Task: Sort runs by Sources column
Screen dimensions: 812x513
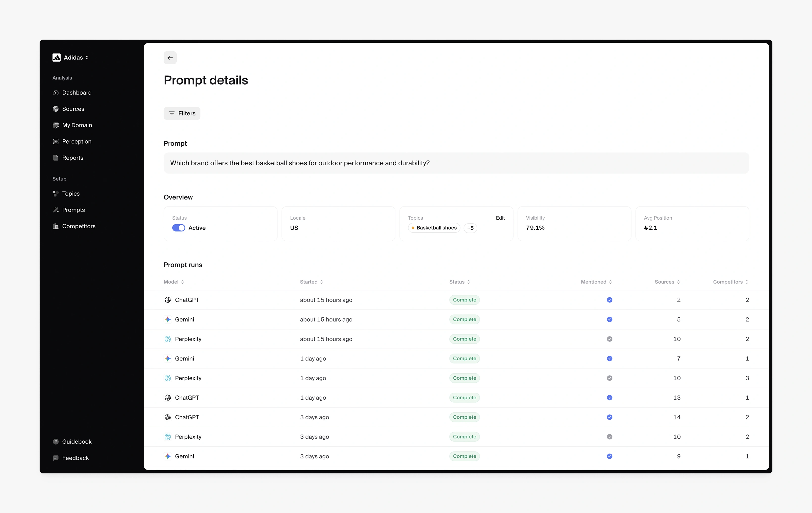Action: 667,282
